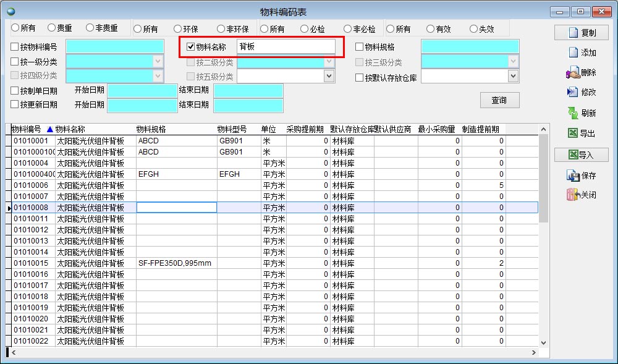Enable the 按物料编号 checkbox
This screenshot has height=364, width=618.
(x=15, y=47)
